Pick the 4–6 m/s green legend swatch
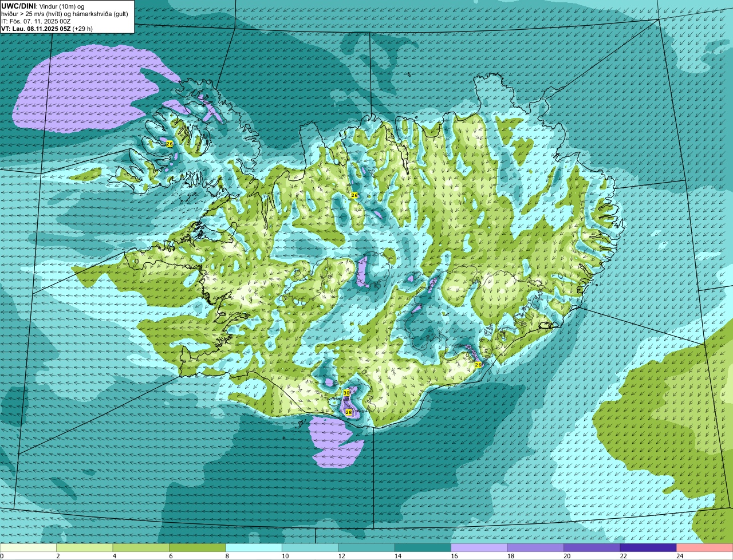The image size is (733, 560). coord(141,548)
